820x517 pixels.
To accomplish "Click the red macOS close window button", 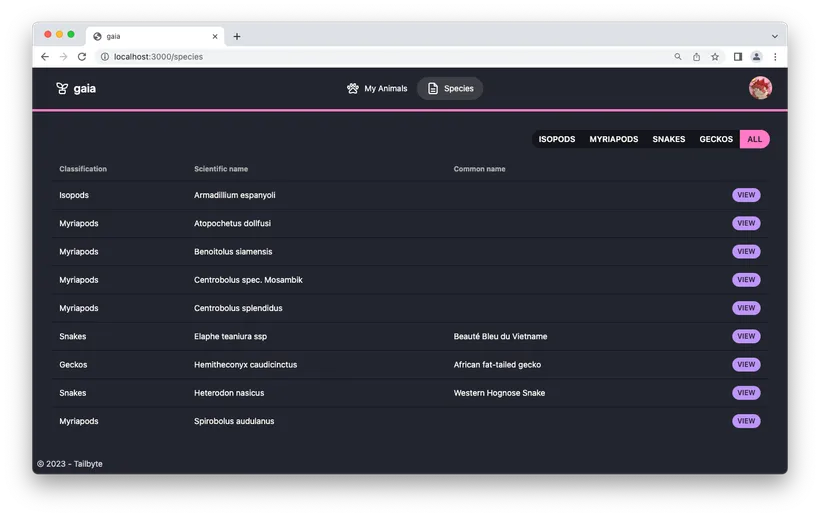I will (x=48, y=35).
